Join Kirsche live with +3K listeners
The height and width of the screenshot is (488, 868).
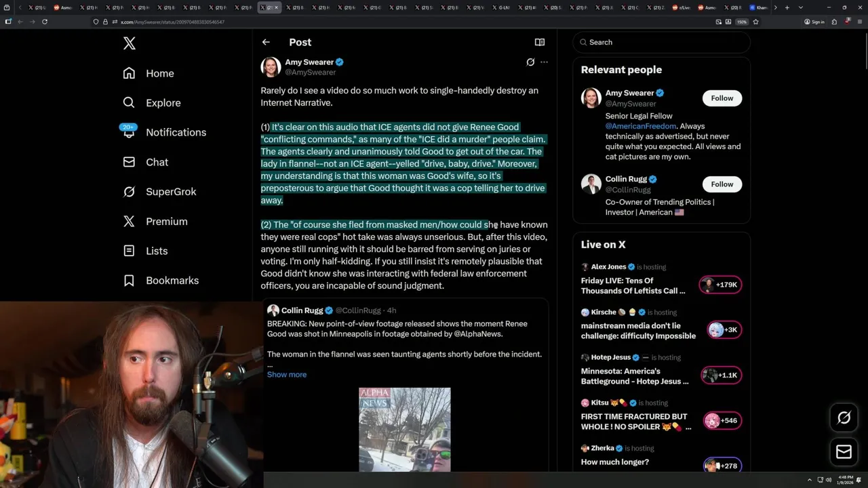coord(724,330)
